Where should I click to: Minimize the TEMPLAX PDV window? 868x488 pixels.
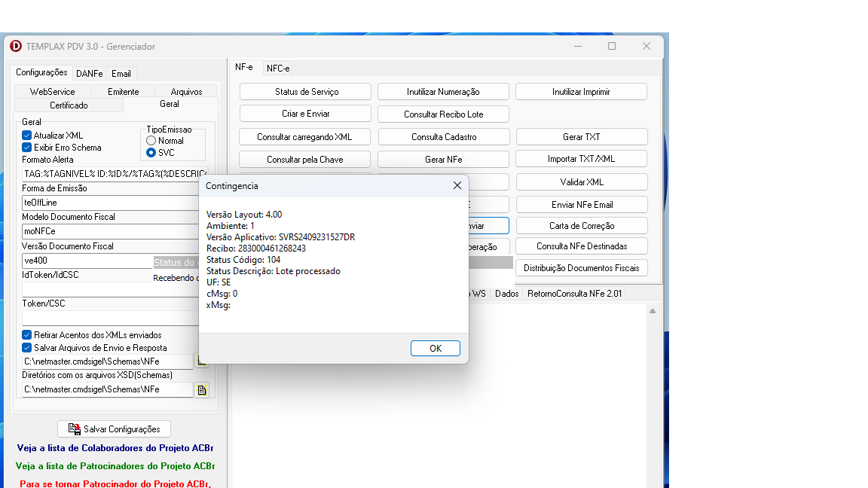point(578,46)
